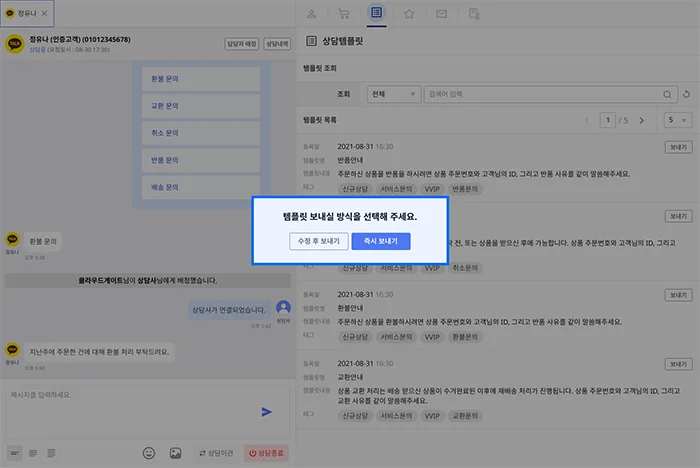Click the agent avatar icon in chat

tap(283, 308)
